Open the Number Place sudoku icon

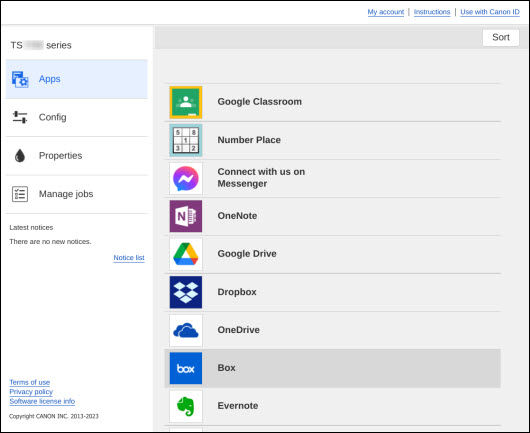coord(186,140)
